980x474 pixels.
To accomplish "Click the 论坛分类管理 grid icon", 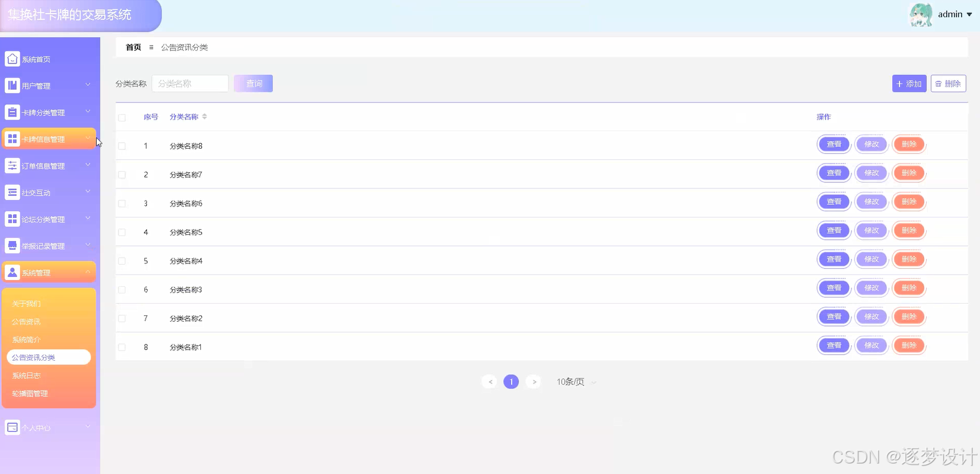I will point(12,219).
